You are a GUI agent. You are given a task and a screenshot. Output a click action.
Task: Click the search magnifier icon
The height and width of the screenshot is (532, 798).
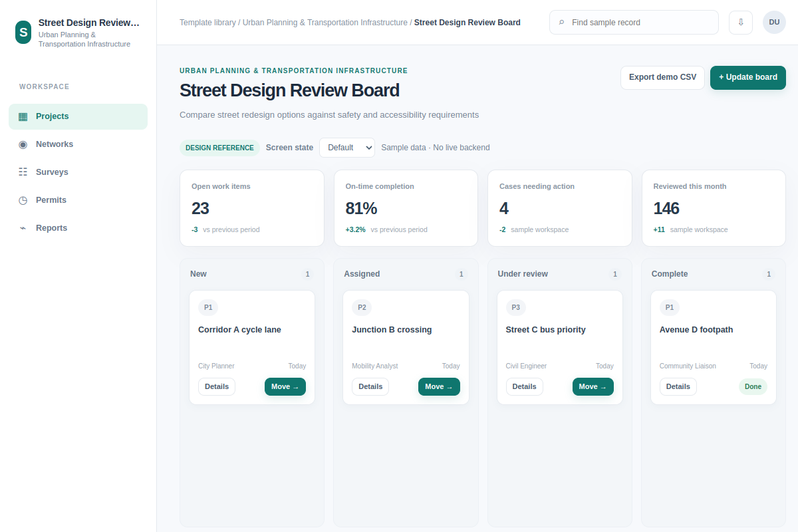(562, 23)
